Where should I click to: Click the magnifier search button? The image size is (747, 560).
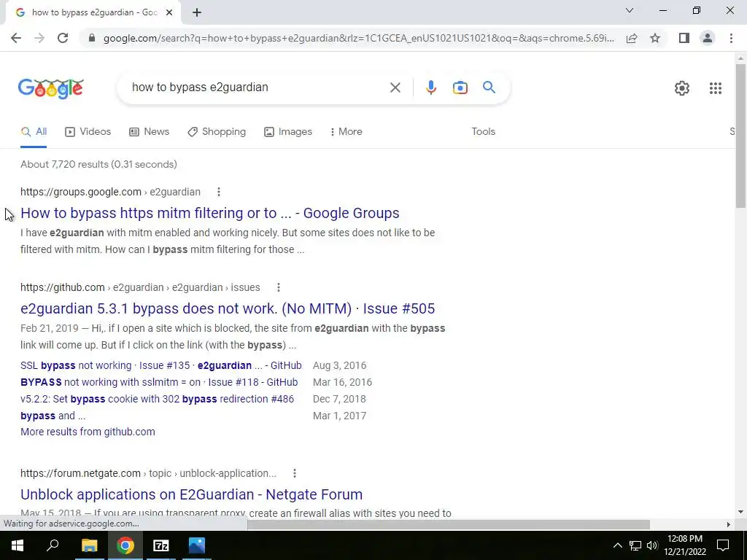tap(489, 87)
